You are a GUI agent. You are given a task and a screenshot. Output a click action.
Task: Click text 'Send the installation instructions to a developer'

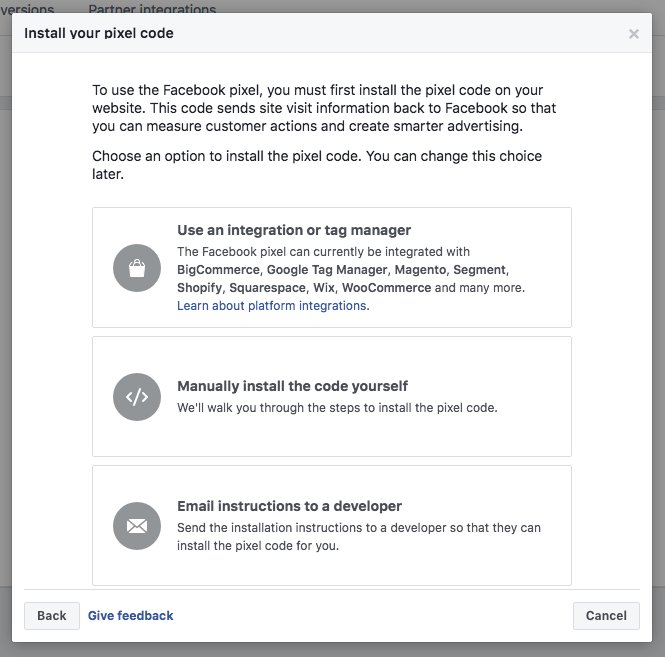[x=312, y=528]
